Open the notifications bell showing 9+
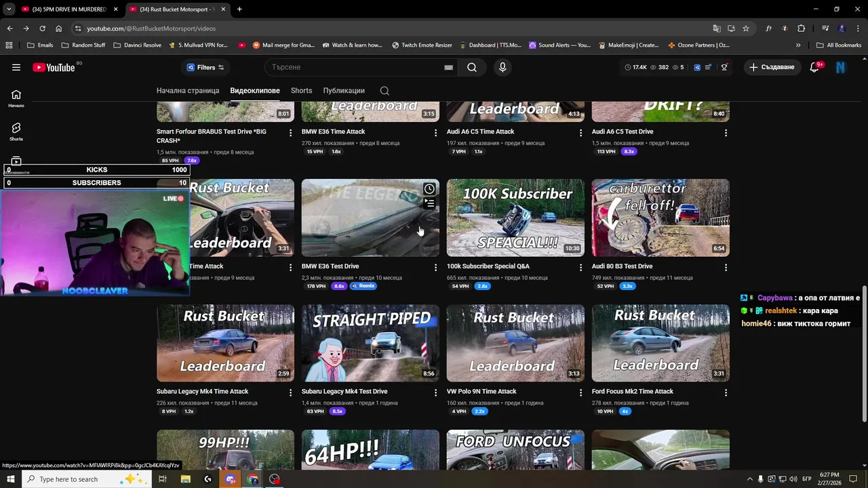Image resolution: width=868 pixels, height=488 pixels. 815,67
